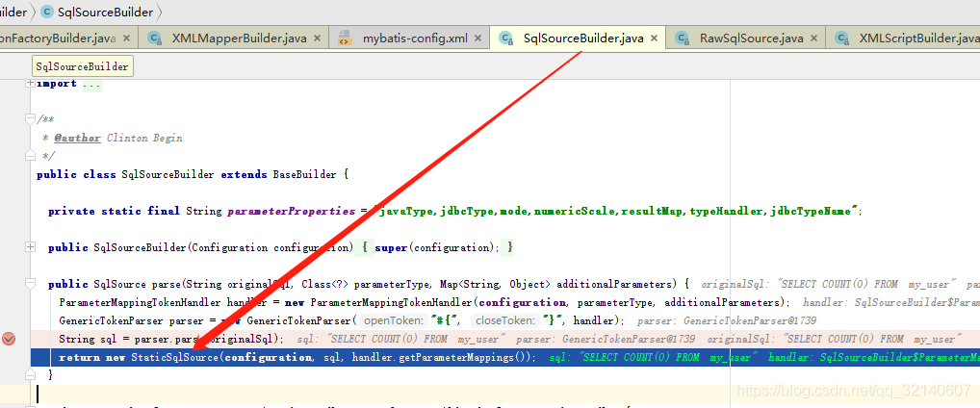Click the class icon on XMLScriptBuilder.java tab
The width and height of the screenshot is (980, 408).
click(842, 38)
